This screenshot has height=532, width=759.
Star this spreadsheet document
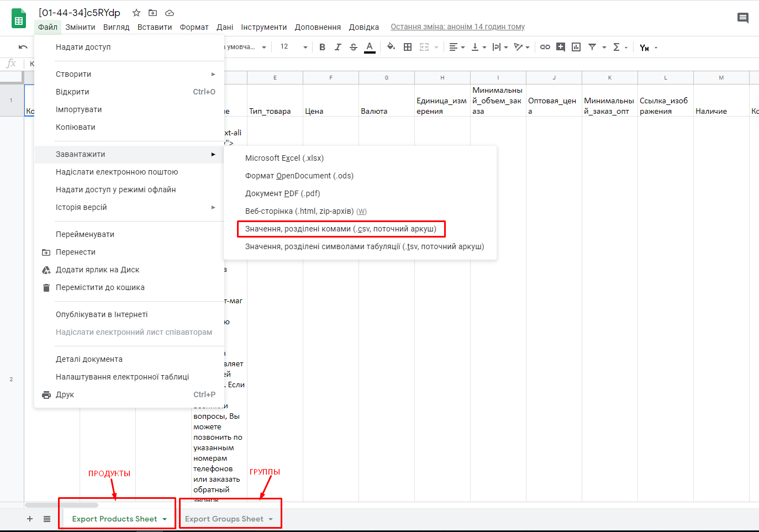tap(136, 13)
